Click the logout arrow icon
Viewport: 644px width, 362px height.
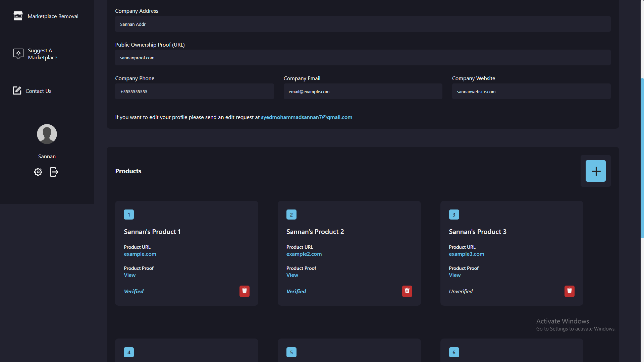click(54, 172)
